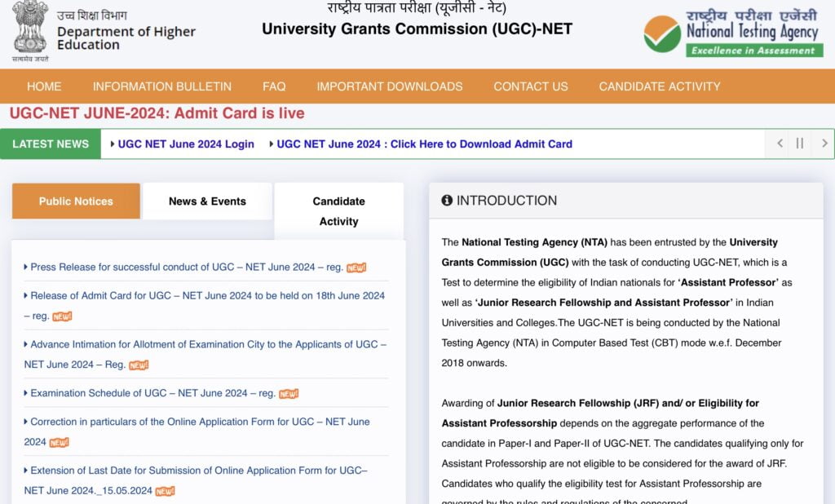
Task: Open UGC NET June 2024 Login link
Action: coord(186,144)
